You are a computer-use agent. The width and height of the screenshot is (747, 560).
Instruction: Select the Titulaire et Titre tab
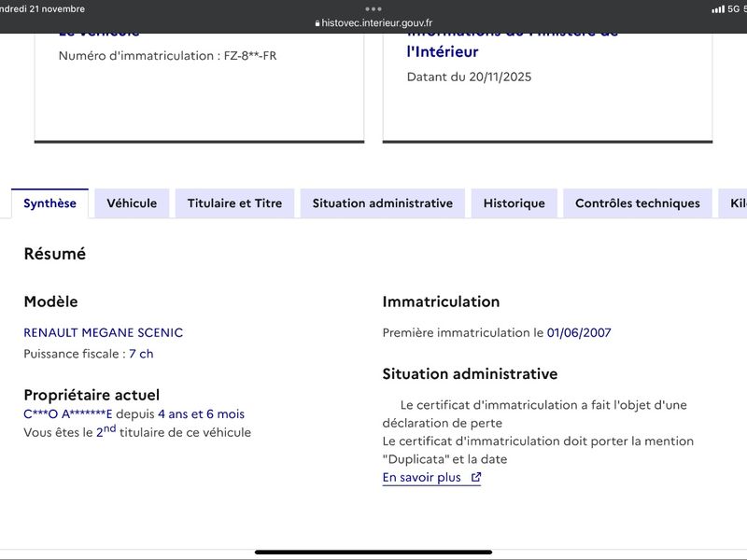click(x=234, y=203)
